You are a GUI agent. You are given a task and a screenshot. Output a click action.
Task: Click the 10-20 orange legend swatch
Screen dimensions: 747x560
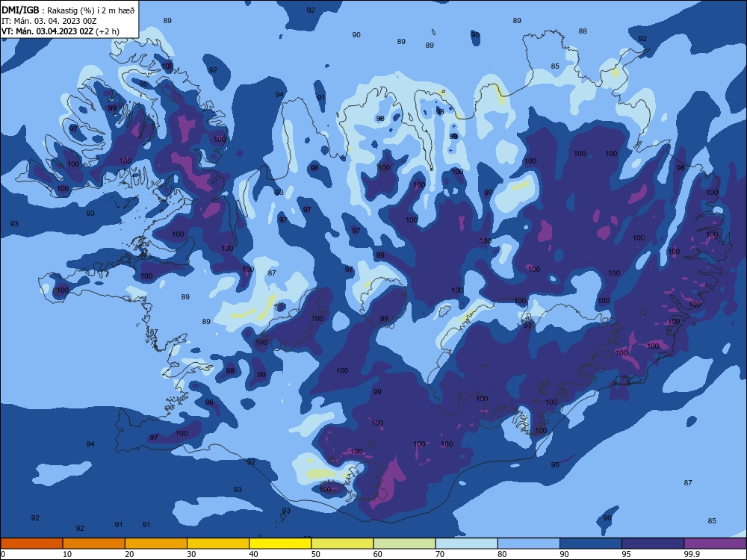pos(94,544)
